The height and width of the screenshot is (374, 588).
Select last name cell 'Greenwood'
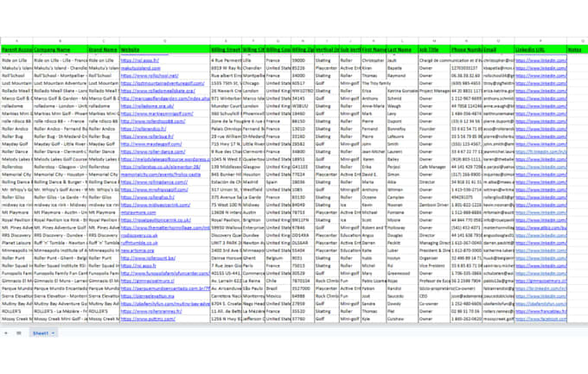[x=402, y=273]
